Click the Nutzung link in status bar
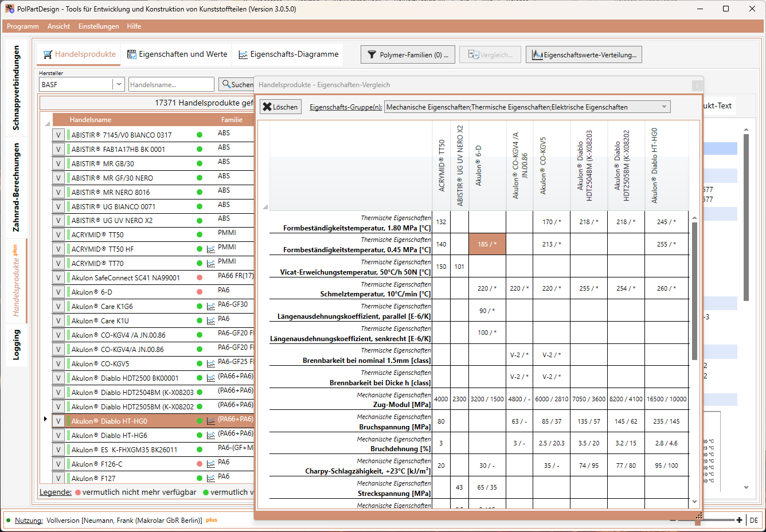Image resolution: width=766 pixels, height=532 pixels. pos(29,521)
